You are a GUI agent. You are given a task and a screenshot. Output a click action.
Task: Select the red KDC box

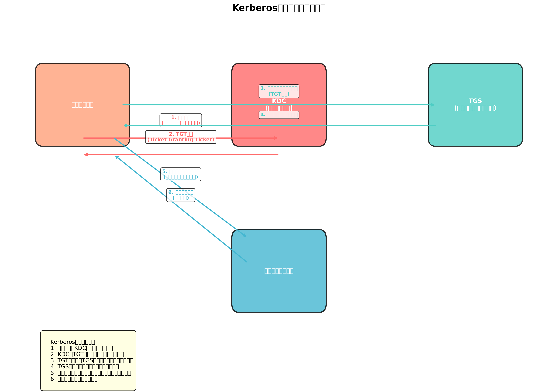279,105
